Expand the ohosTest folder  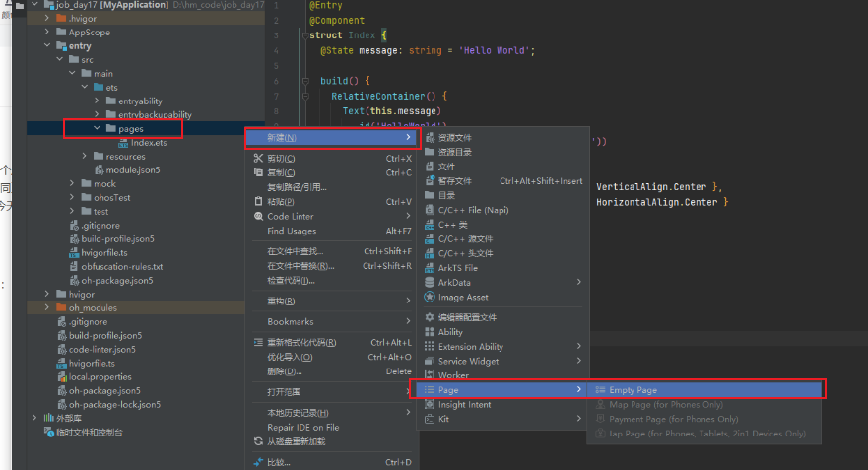[x=72, y=197]
